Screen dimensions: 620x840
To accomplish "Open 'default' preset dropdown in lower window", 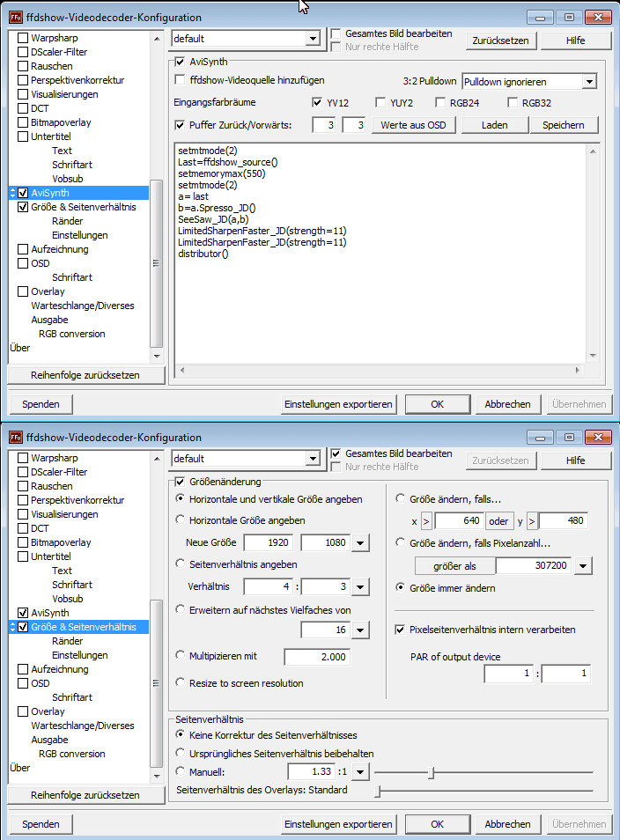I will pyautogui.click(x=313, y=459).
